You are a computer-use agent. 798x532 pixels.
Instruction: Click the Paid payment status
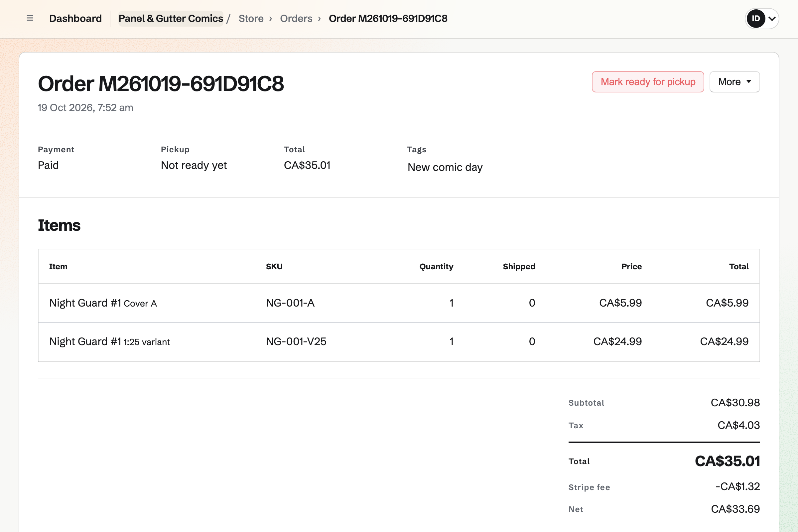pyautogui.click(x=48, y=165)
